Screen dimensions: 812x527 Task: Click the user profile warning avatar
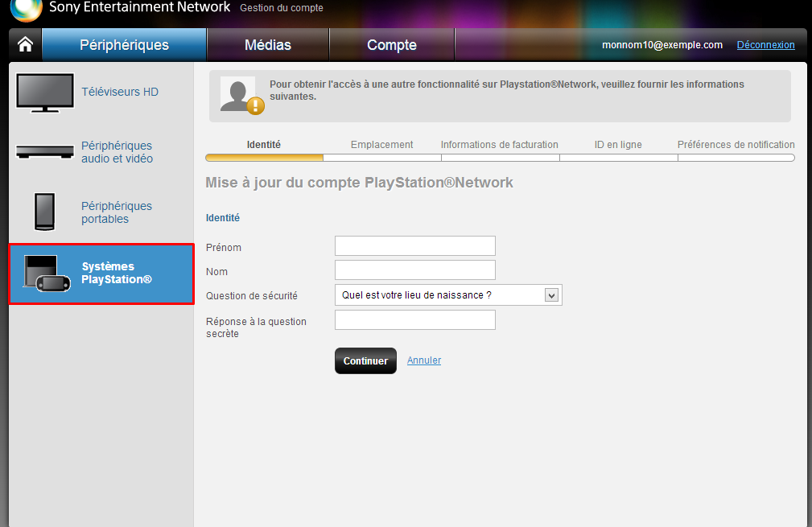pyautogui.click(x=242, y=95)
